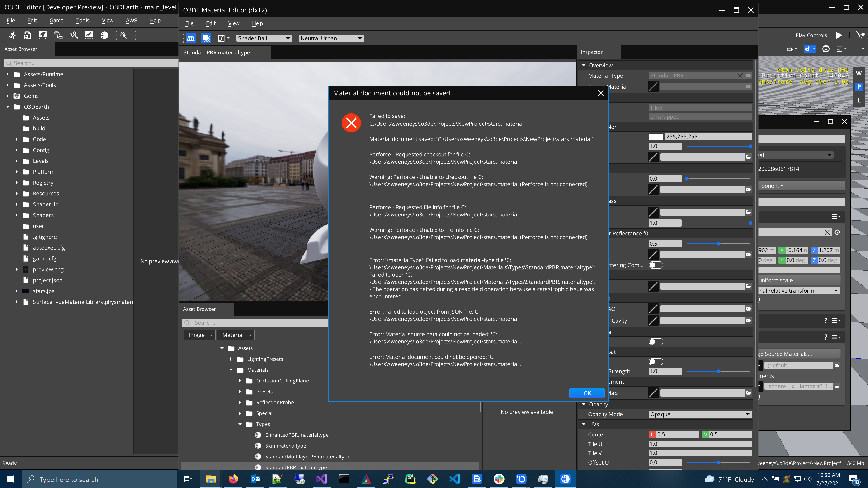Toggle the grid display in Material Editor

click(191, 38)
